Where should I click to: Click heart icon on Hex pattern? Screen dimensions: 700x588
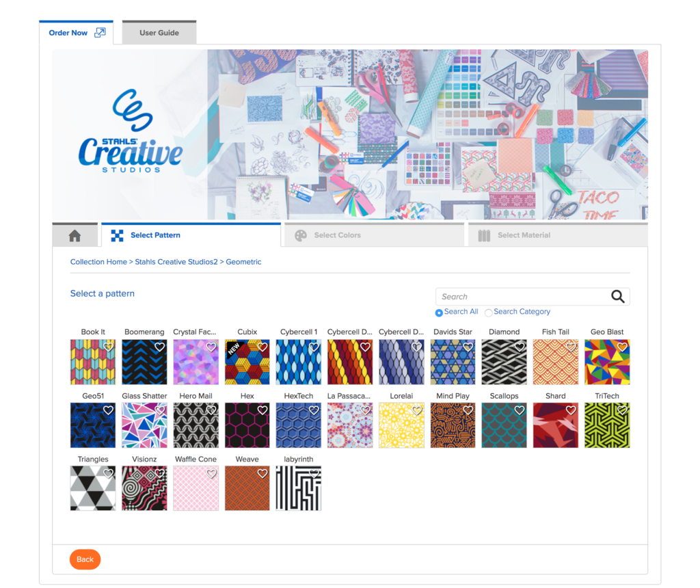pos(262,410)
